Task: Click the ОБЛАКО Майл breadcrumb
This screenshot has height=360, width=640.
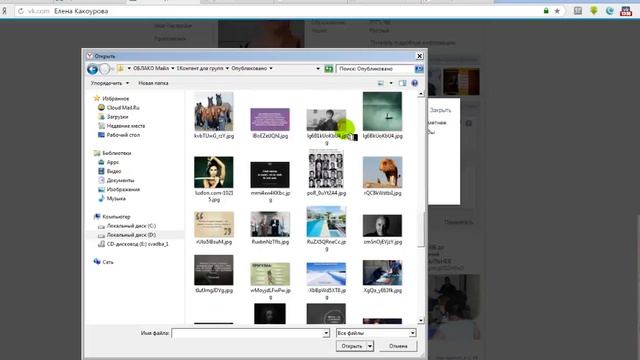Action: (x=151, y=69)
